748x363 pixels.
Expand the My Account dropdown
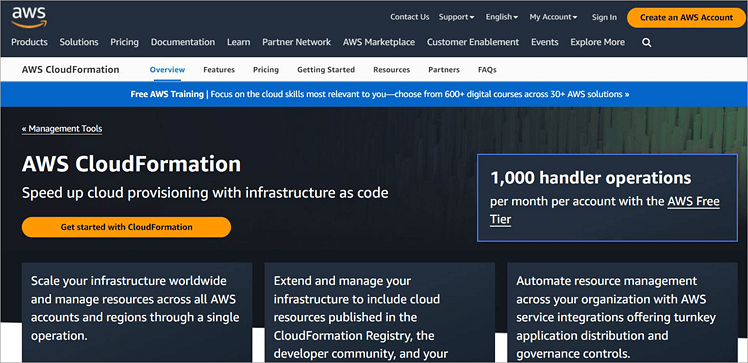click(553, 17)
